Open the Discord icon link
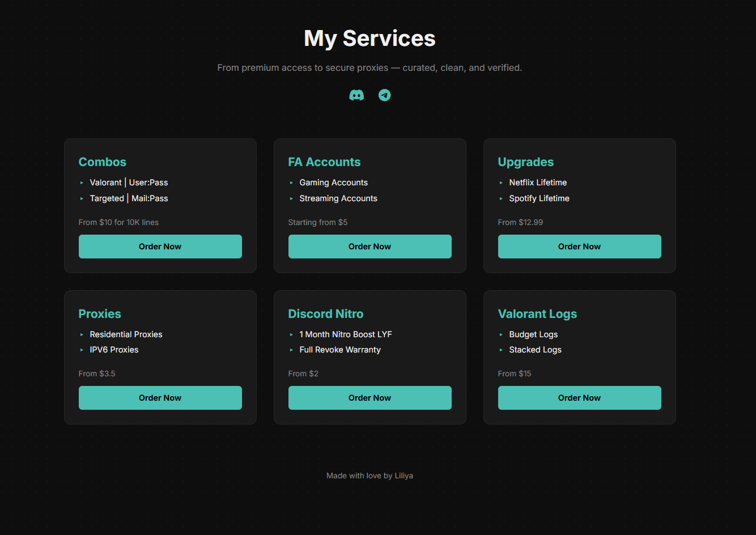The image size is (756, 535). pos(356,95)
